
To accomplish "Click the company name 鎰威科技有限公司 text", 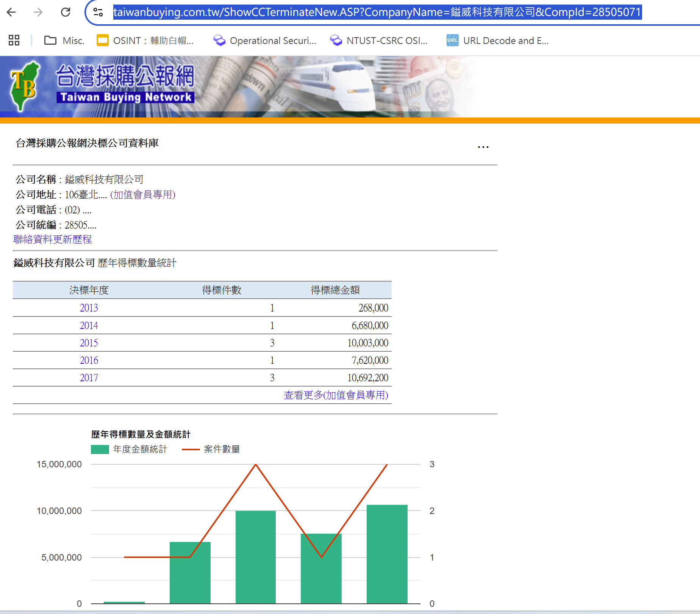I will [104, 179].
